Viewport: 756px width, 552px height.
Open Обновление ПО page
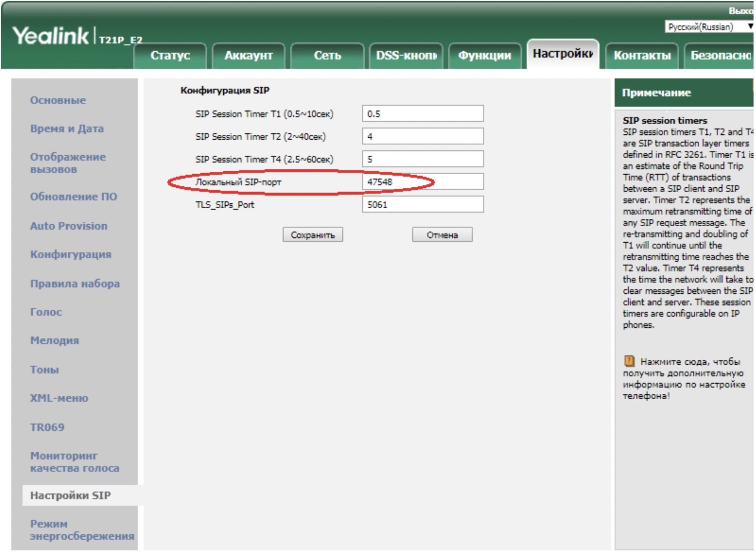(x=73, y=197)
